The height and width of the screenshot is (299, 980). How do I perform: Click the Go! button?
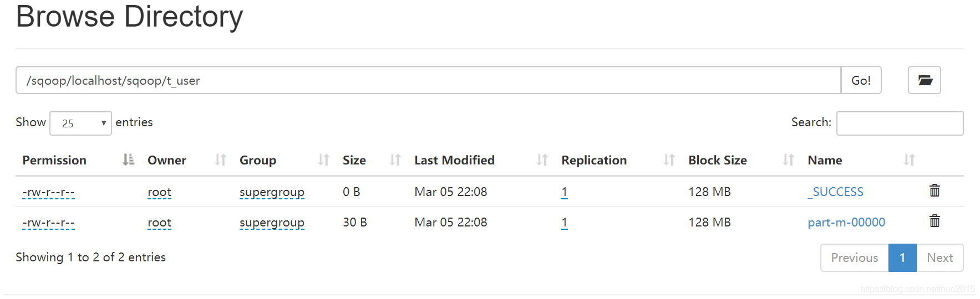click(x=861, y=80)
